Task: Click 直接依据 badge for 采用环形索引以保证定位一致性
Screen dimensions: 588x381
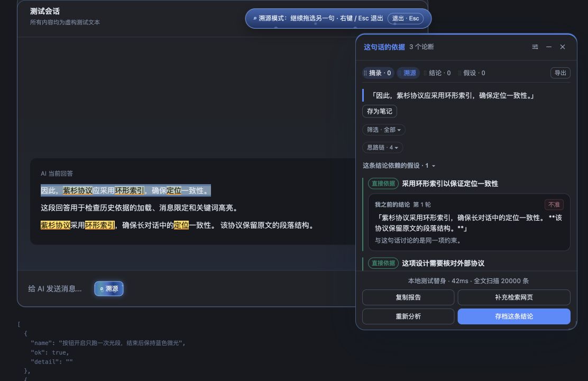Action: pos(383,184)
